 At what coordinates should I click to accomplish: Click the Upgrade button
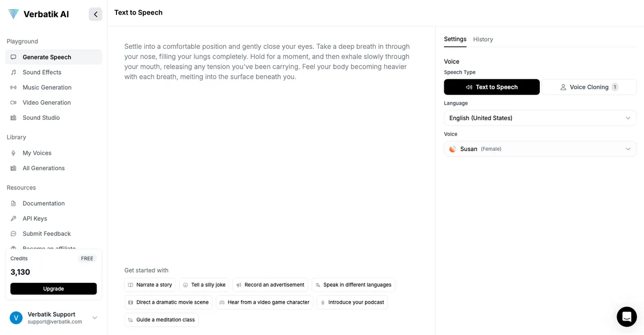[x=54, y=288]
